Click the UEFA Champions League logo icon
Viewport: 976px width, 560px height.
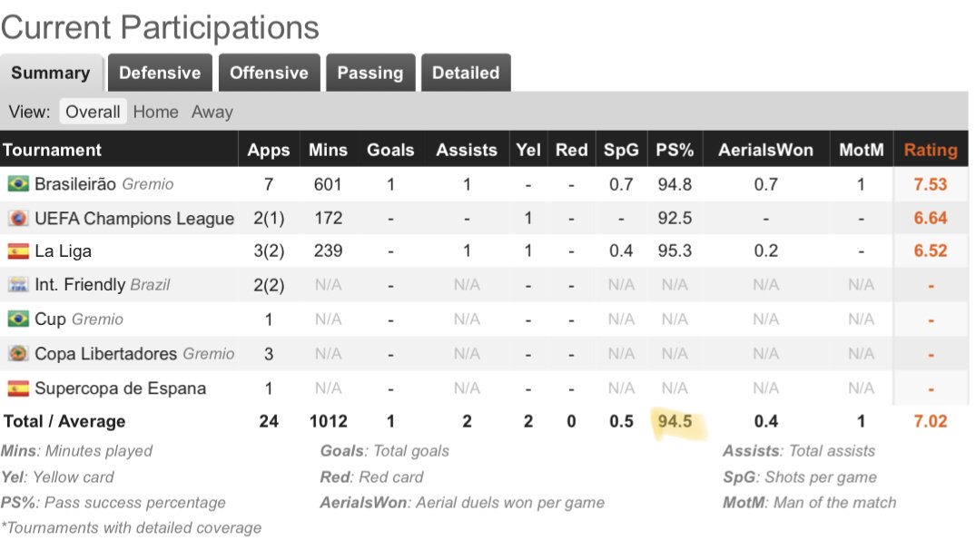point(18,219)
